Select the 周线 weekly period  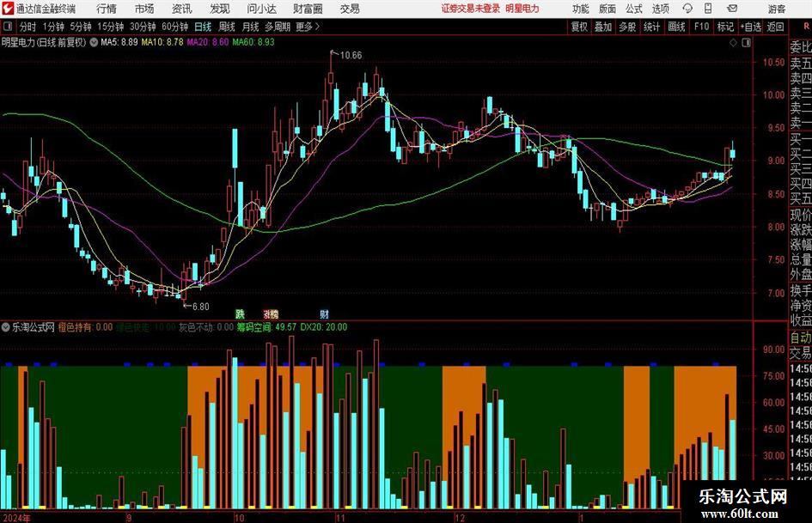pyautogui.click(x=227, y=27)
